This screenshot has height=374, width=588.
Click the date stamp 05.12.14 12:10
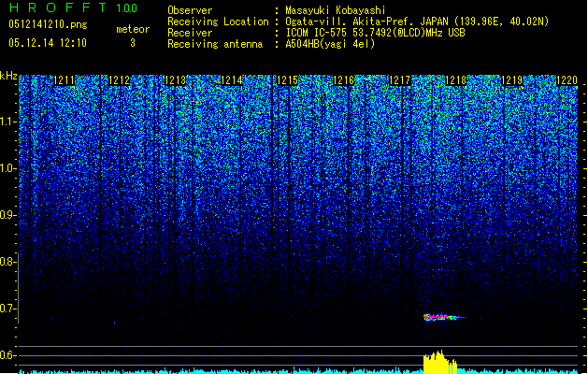(x=48, y=43)
